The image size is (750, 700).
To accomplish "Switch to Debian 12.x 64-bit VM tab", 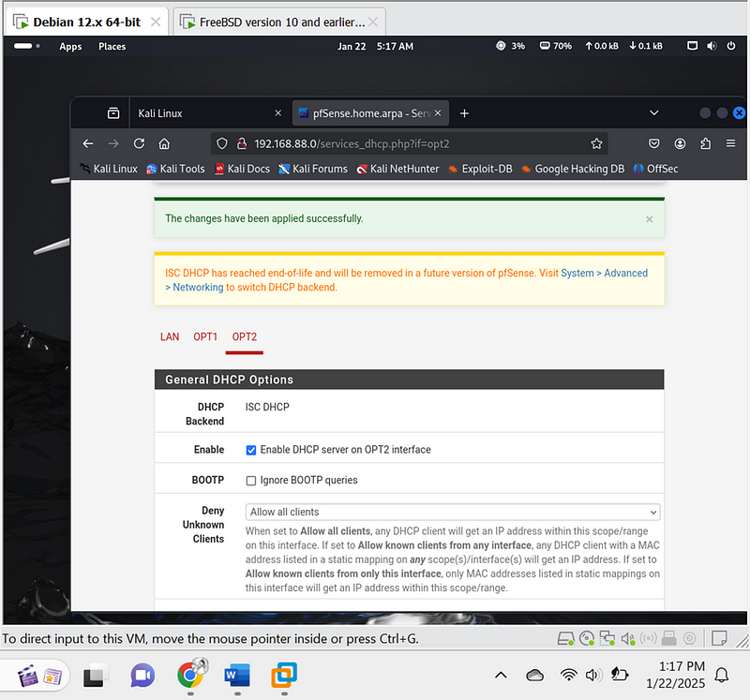I will pos(86,22).
